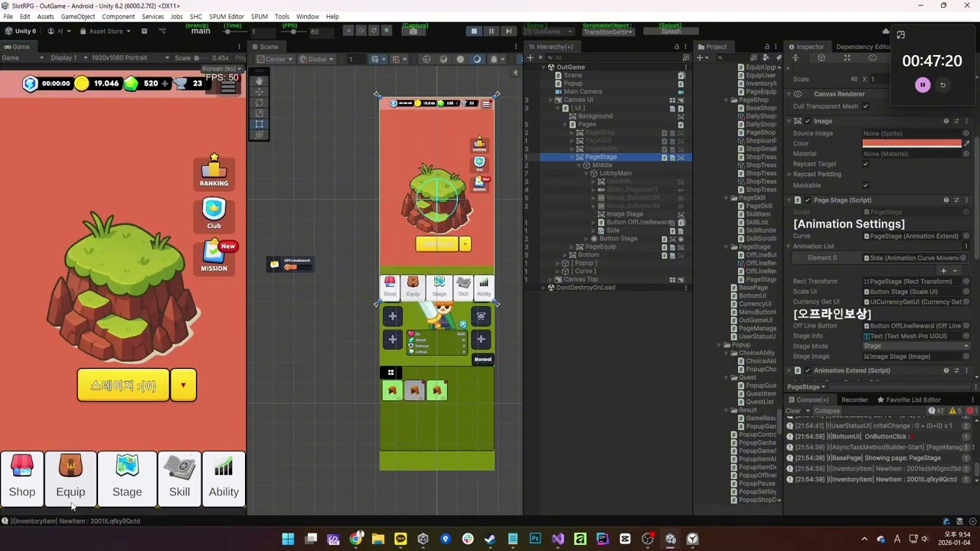Disable the Animation Extend script checkbox
The image size is (980, 551).
[807, 370]
